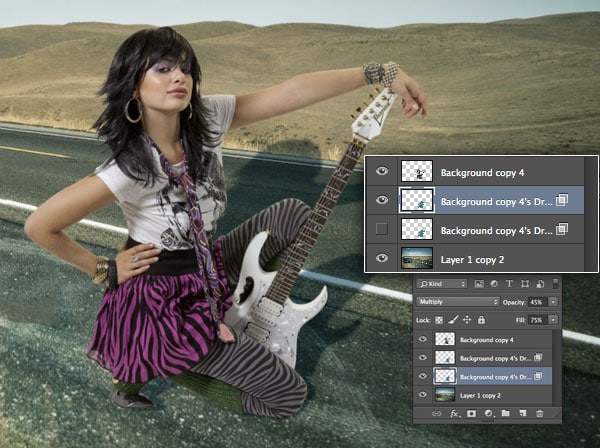Click the trash icon to delete layer
The width and height of the screenshot is (600, 448).
(539, 413)
